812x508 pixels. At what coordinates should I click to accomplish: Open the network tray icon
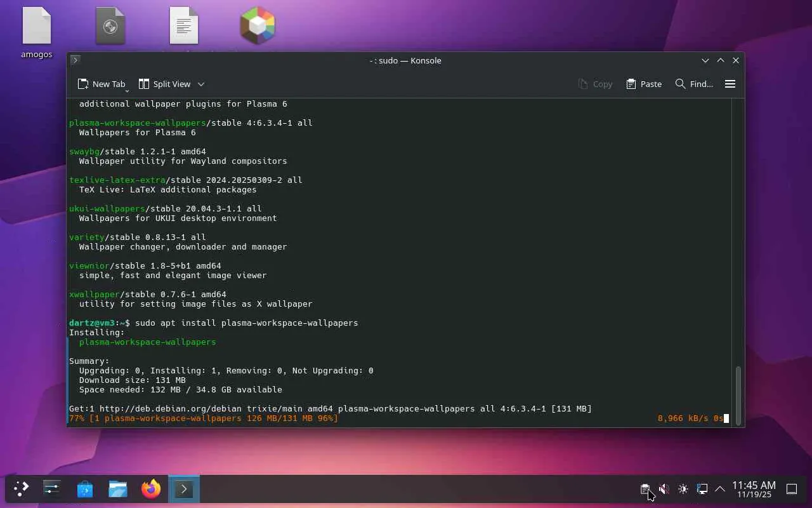pyautogui.click(x=702, y=489)
